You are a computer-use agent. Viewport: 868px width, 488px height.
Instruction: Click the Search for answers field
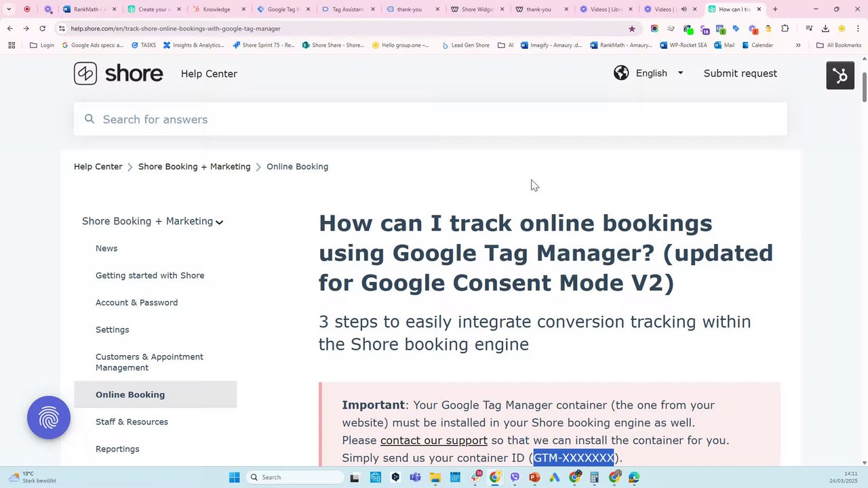(x=431, y=119)
